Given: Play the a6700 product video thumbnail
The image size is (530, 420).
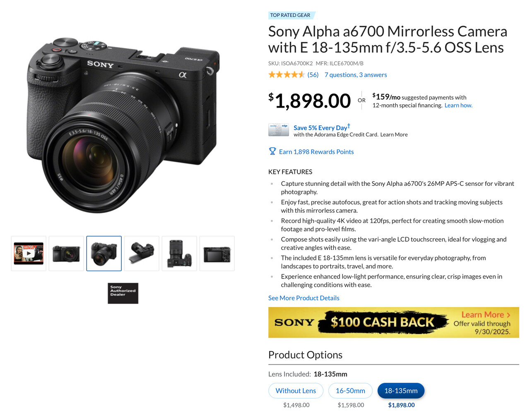Looking at the screenshot, I should tap(29, 254).
